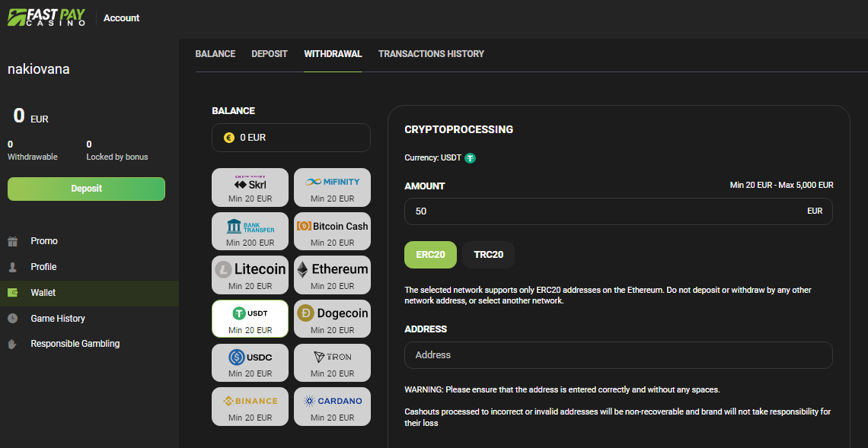Viewport: 868px width, 448px height.
Task: Select the ERC20 network option
Action: point(430,255)
